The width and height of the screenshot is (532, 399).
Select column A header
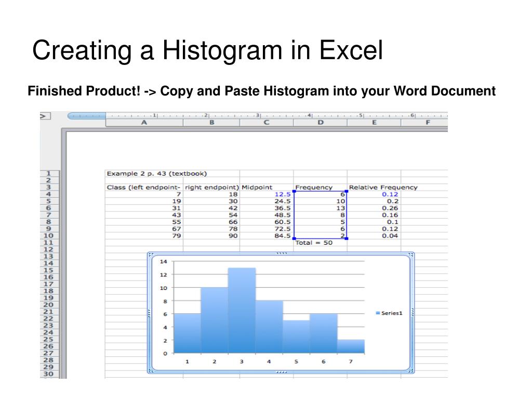tap(144, 123)
